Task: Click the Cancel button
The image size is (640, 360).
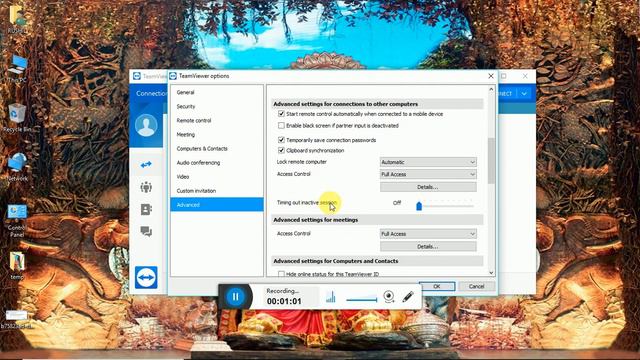Action: tap(476, 286)
